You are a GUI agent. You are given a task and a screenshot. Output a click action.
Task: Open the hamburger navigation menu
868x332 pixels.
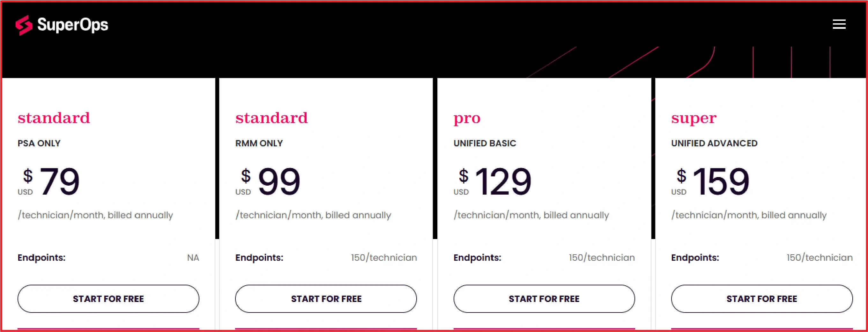pos(839,24)
